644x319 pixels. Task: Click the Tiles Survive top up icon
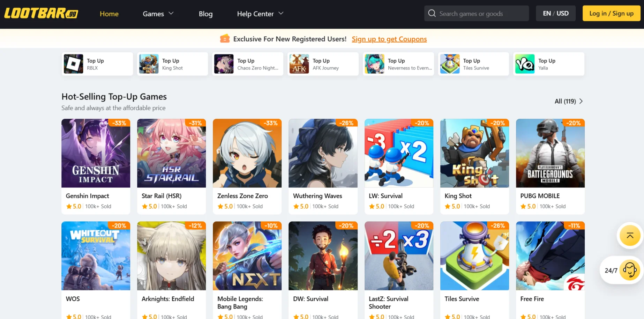(450, 64)
